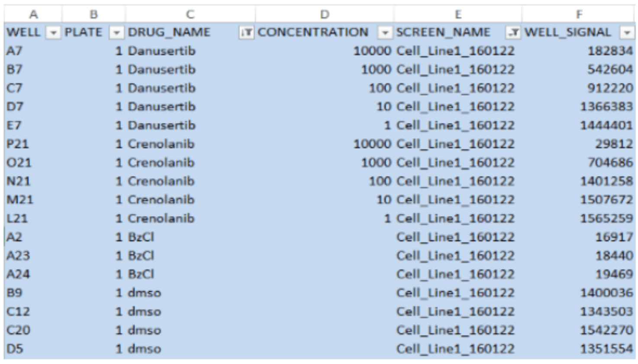Viewport: 638px width, 364px height.
Task: Select the WELL_SIGNAL value 1565259
Action: coord(606,219)
